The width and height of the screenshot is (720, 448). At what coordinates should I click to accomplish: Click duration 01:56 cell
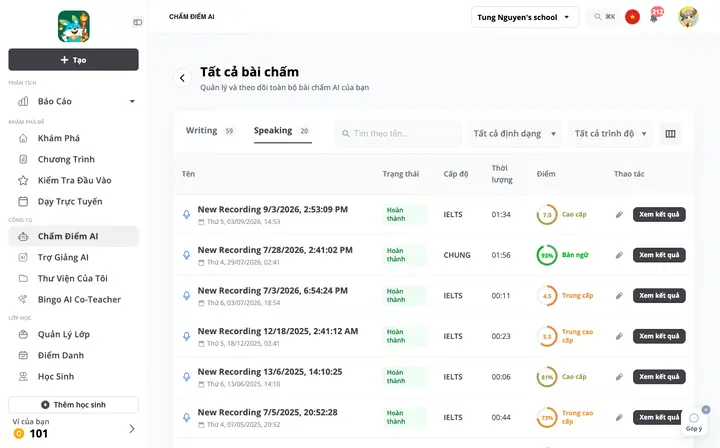point(501,255)
